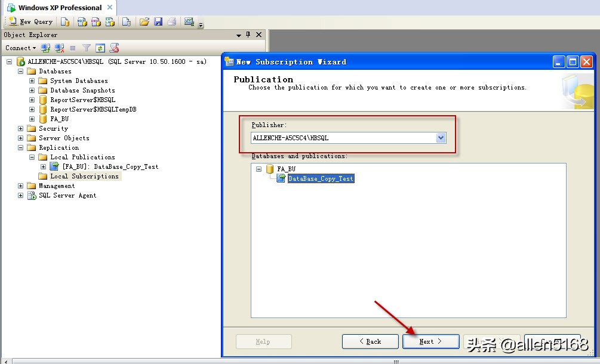Expand the ReportServer$HBSQLTempDB database
The image size is (600, 364).
pyautogui.click(x=32, y=109)
